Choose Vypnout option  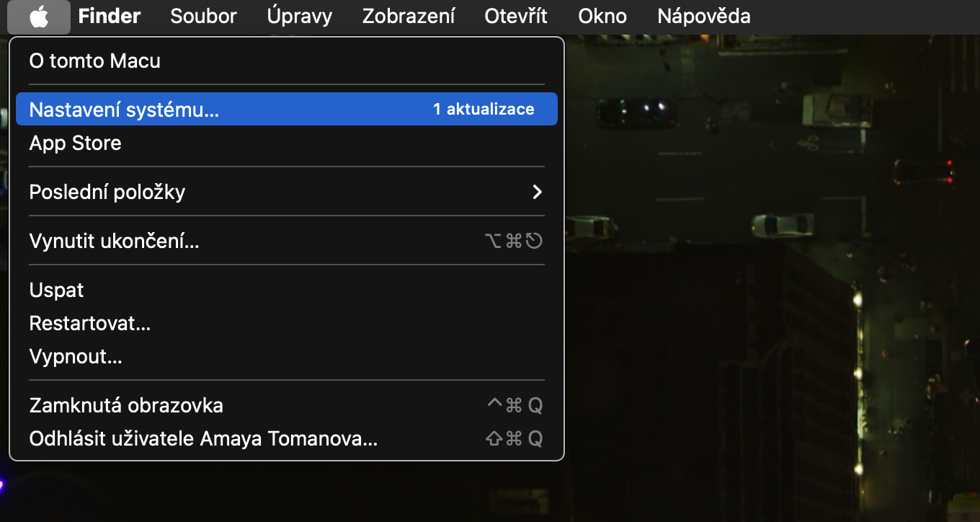(286, 356)
